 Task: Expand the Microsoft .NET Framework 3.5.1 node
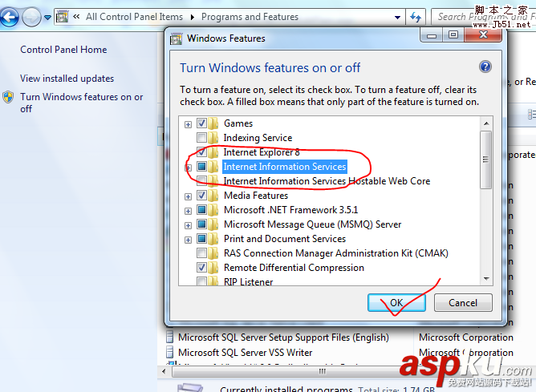click(x=188, y=211)
